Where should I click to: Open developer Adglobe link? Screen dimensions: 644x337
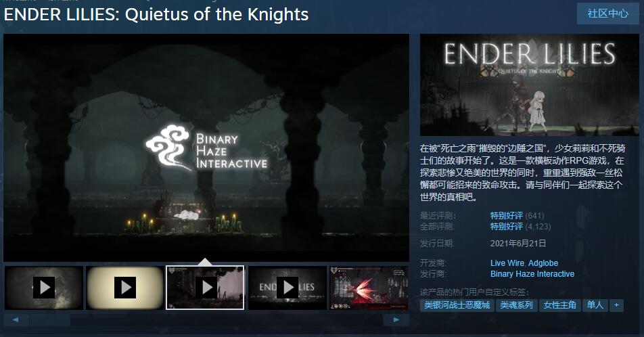pyautogui.click(x=543, y=263)
